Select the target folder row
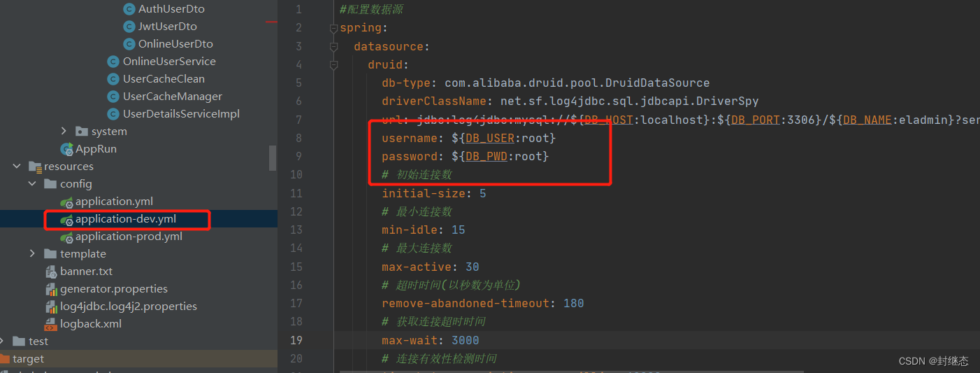 (138, 359)
